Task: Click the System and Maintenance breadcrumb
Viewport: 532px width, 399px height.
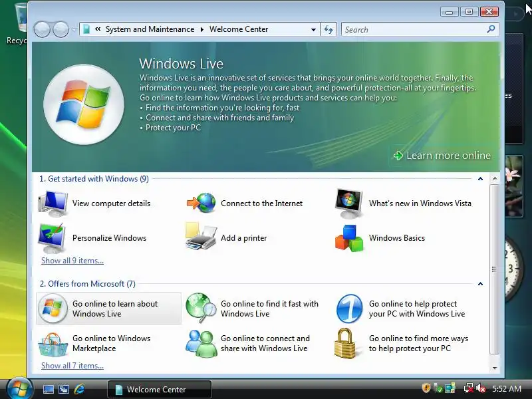Action: pos(150,29)
